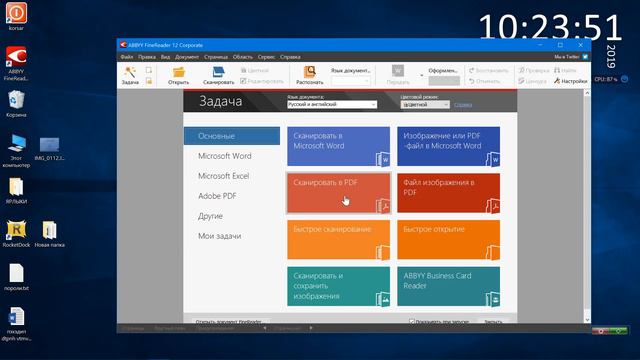Open the Сервис menu
This screenshot has width=640, height=360.
pos(266,57)
